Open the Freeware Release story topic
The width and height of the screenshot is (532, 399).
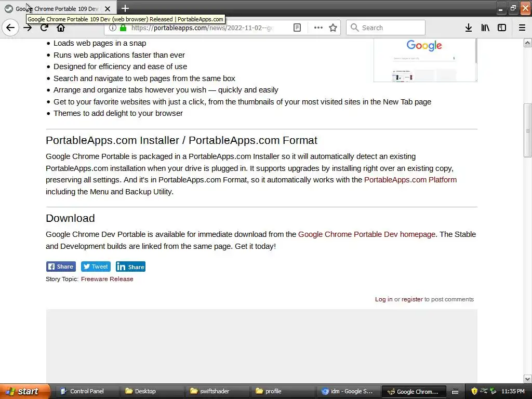107,279
